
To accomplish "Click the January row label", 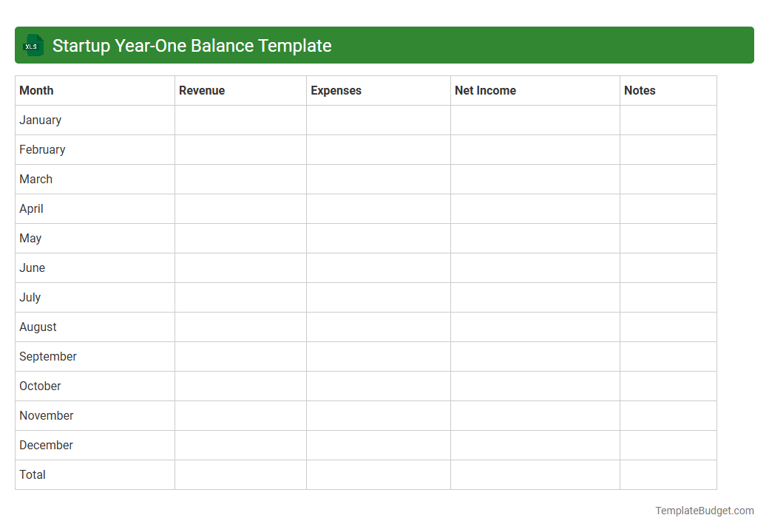I will (40, 120).
